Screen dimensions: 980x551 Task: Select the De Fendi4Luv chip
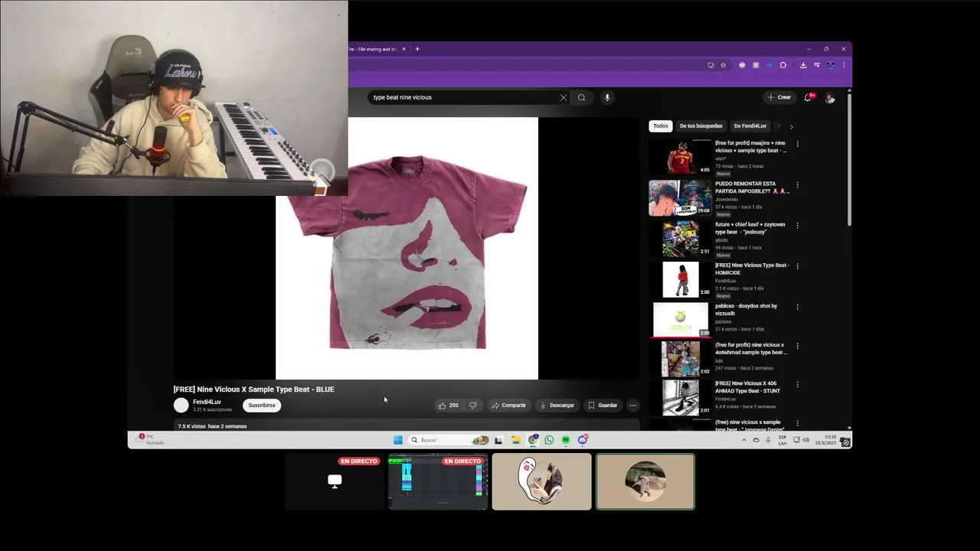click(750, 126)
